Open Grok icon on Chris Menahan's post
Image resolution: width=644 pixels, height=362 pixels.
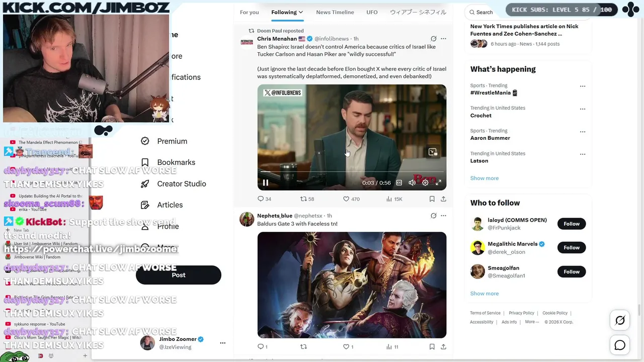click(433, 39)
